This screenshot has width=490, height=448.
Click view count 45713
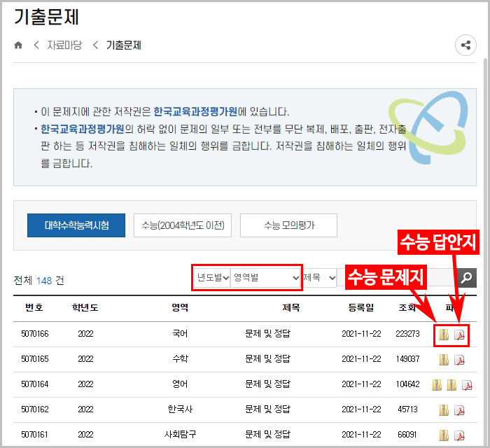pos(407,409)
